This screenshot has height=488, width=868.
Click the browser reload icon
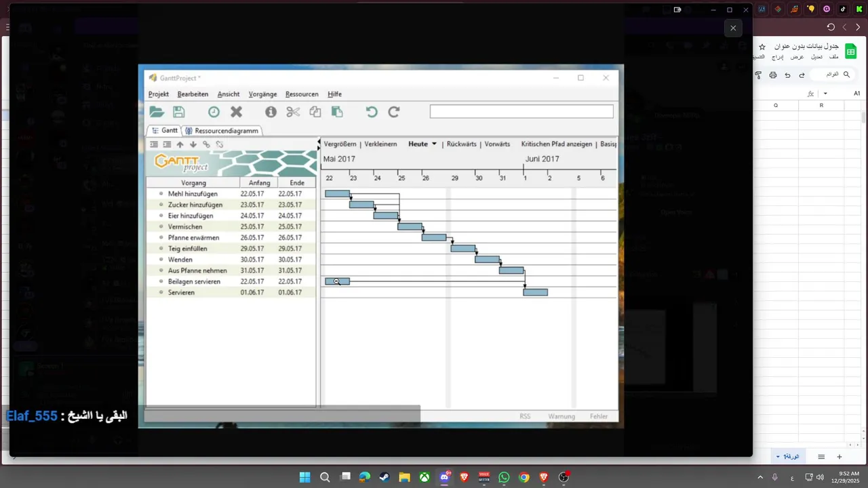click(831, 27)
